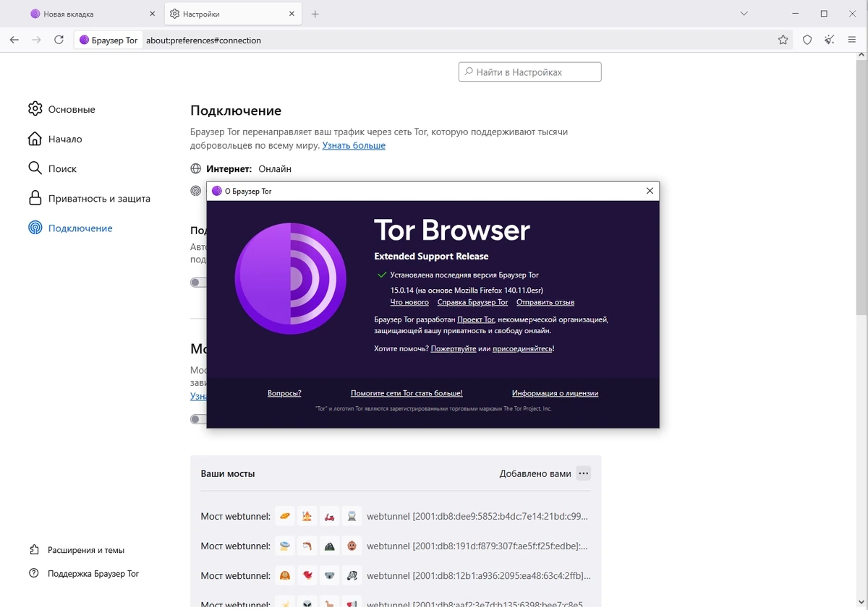Expand the list all tabs chevron

(x=744, y=14)
